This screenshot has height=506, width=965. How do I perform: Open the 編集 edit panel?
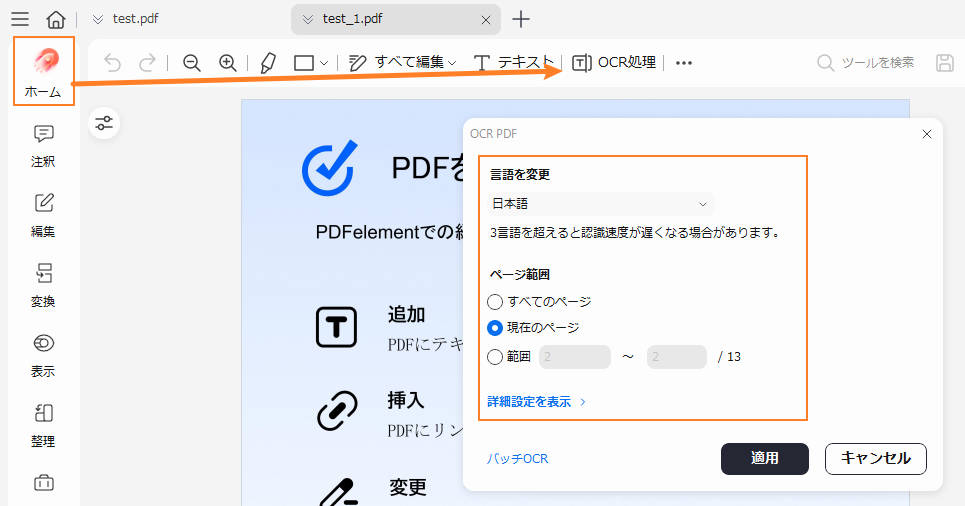43,215
